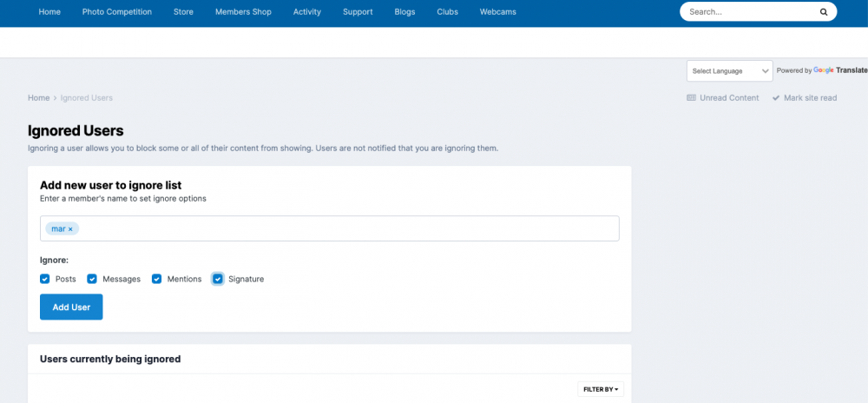Image resolution: width=868 pixels, height=403 pixels.
Task: Click the Home breadcrumb link
Action: [38, 98]
